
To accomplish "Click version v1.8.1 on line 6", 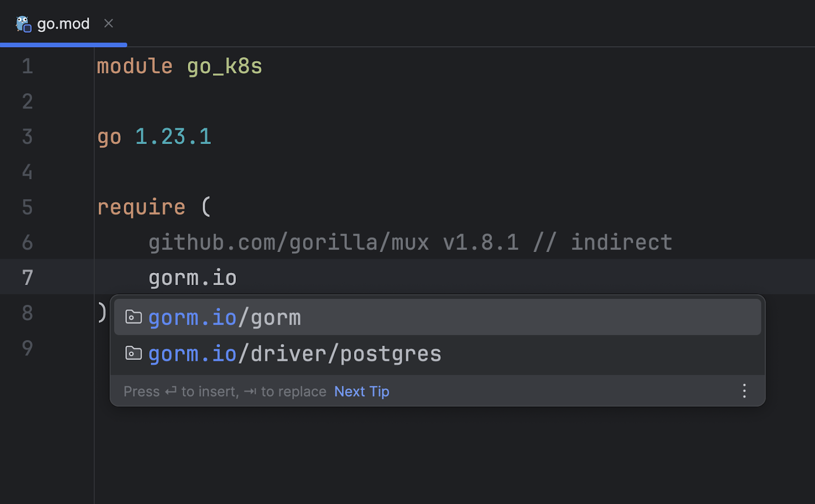I will 481,242.
